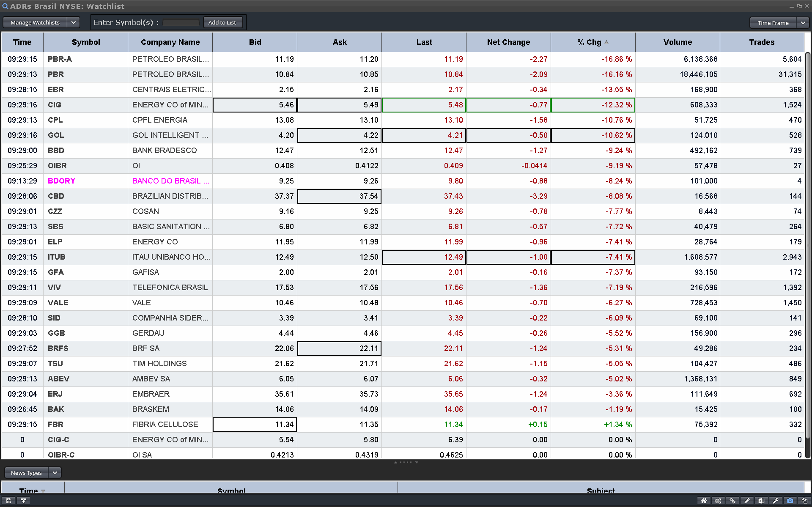Screen dimensions: 812x507
Task: Take snapshot with blue camera icon
Action: pyautogui.click(x=790, y=501)
